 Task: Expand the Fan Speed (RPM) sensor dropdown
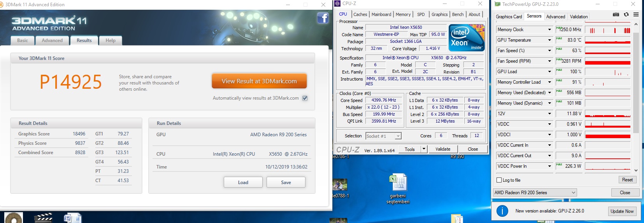coord(549,61)
